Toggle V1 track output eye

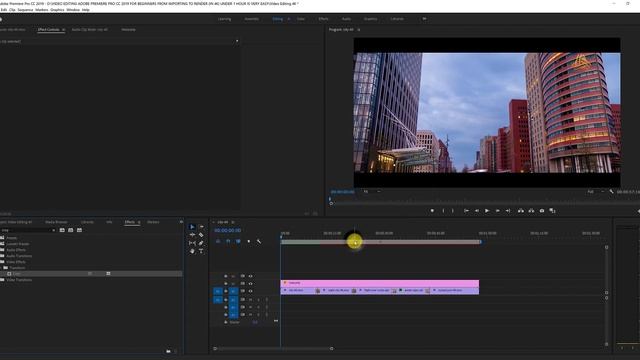pos(250,291)
